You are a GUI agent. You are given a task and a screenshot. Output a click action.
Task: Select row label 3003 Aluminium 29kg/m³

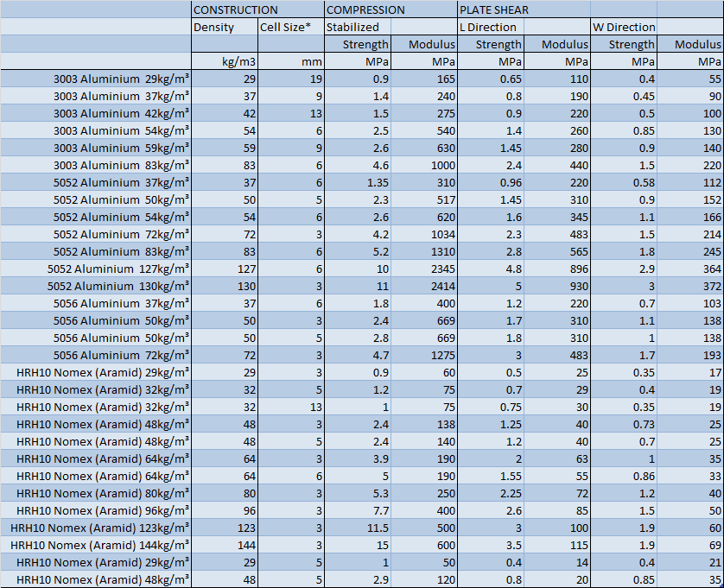click(96, 79)
